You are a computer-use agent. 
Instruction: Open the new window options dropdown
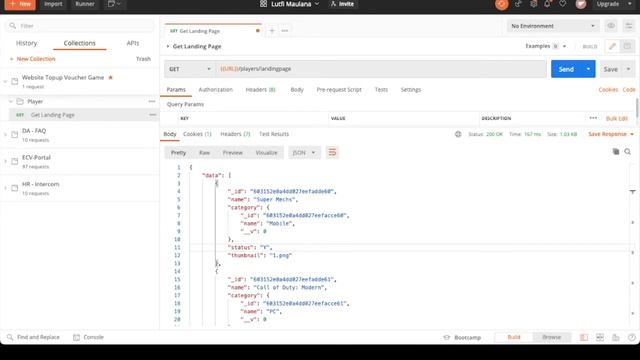pyautogui.click(x=114, y=4)
